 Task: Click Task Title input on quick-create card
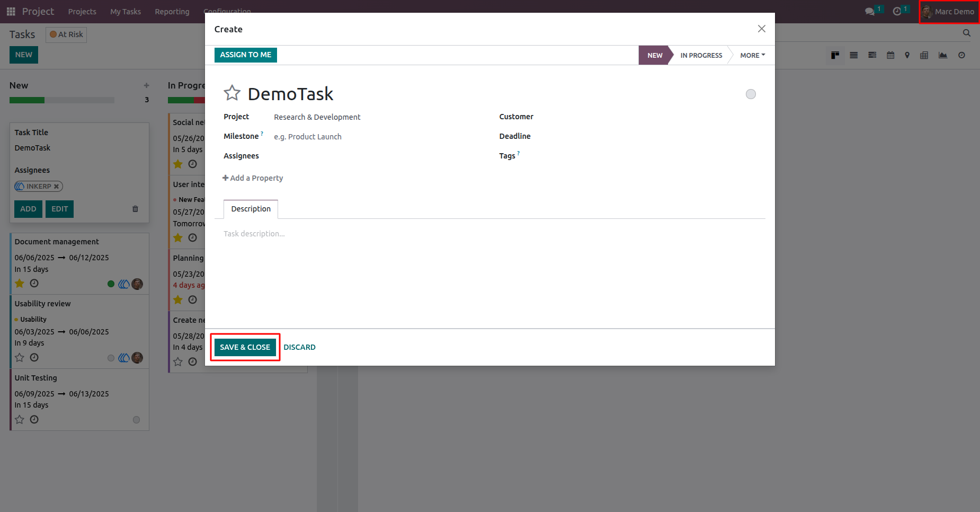coord(79,148)
